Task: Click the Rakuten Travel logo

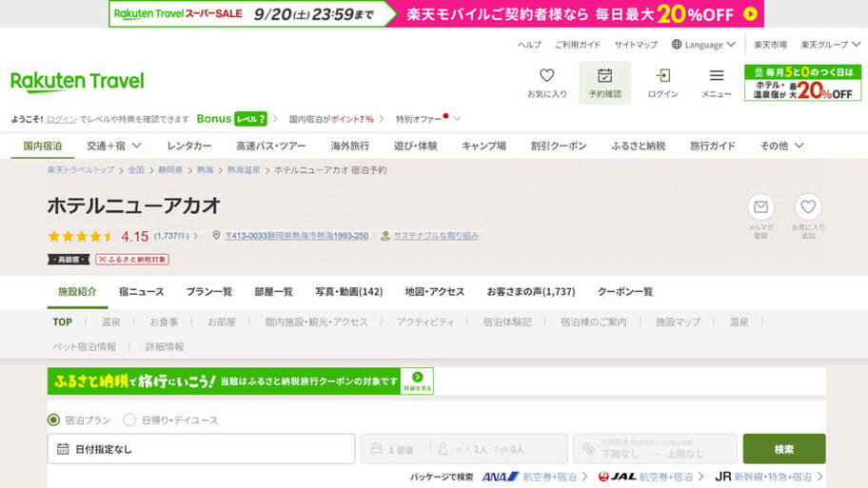Action: pos(77,82)
